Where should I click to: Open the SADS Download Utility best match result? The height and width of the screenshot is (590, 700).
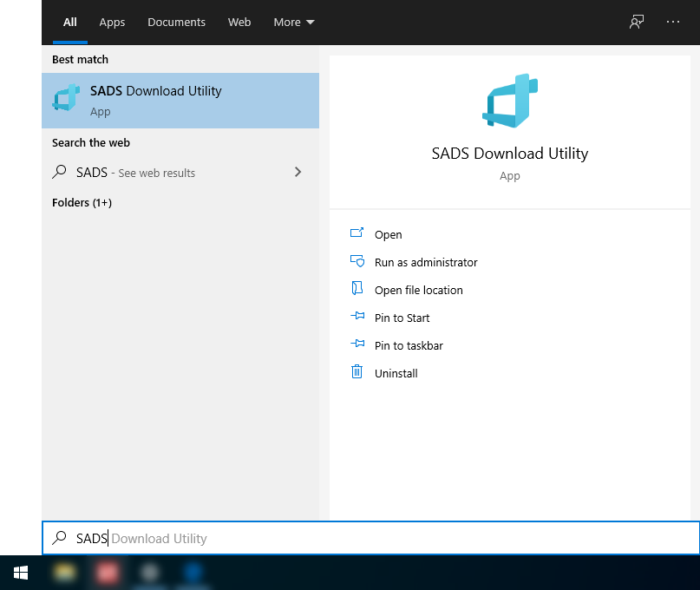pos(180,101)
